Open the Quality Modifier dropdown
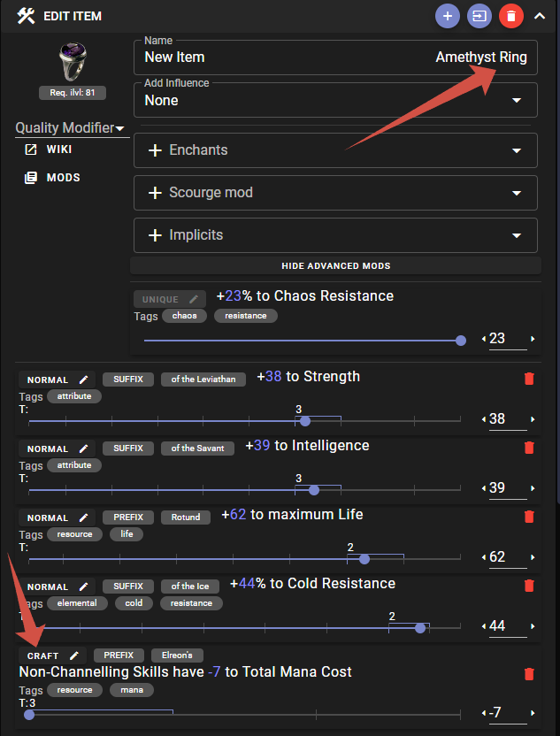560x736 pixels. (x=69, y=128)
